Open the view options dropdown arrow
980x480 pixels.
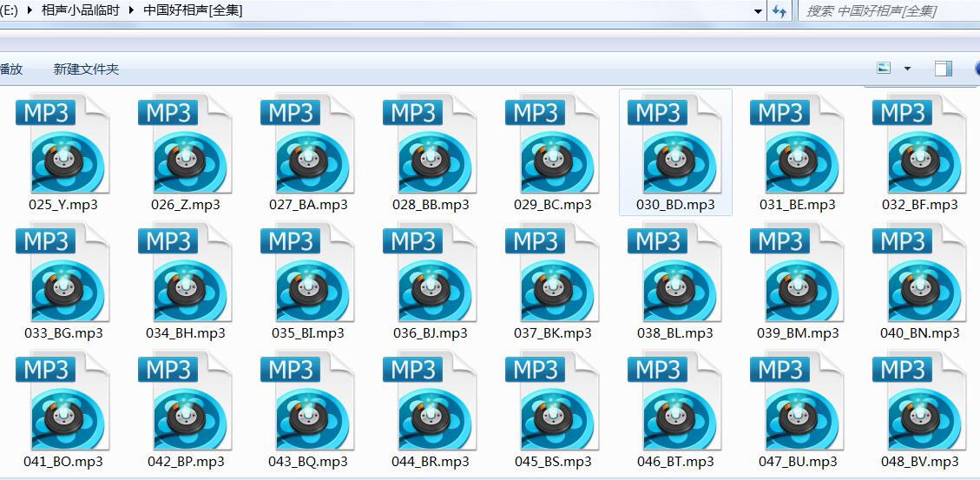point(907,69)
